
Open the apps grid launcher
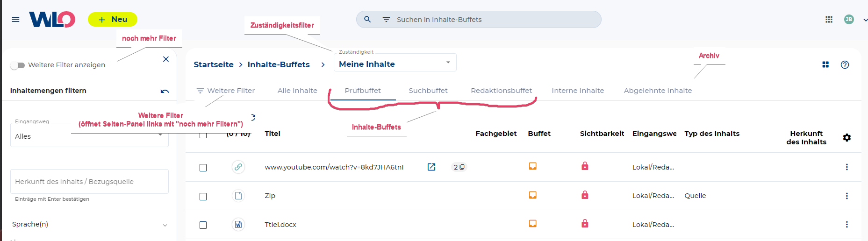[x=829, y=20]
